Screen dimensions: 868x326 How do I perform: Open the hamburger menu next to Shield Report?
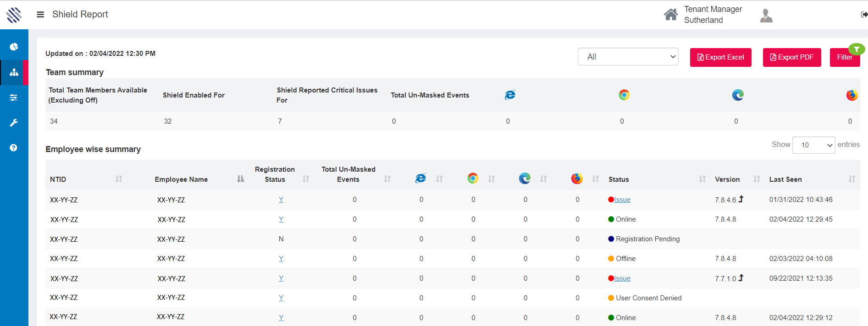[40, 15]
